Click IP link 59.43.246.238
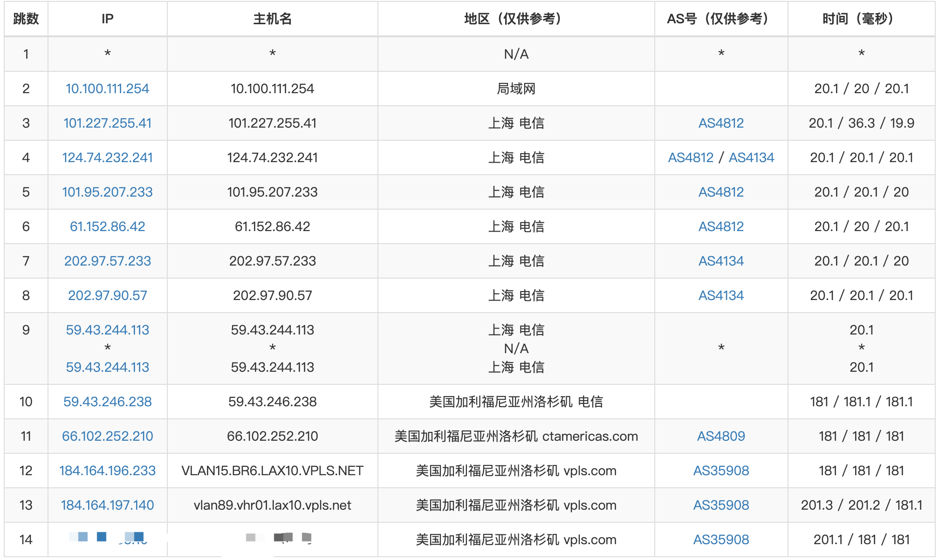Image resolution: width=946 pixels, height=560 pixels. (x=107, y=402)
